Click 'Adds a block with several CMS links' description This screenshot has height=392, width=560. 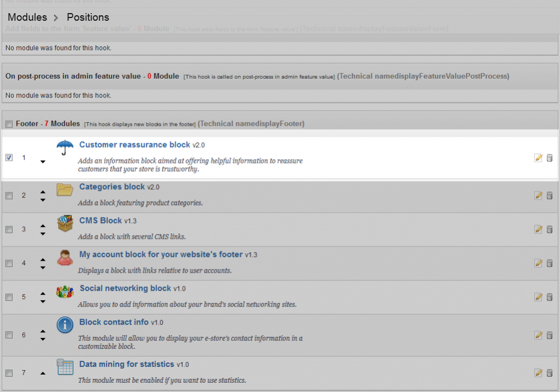[132, 236]
